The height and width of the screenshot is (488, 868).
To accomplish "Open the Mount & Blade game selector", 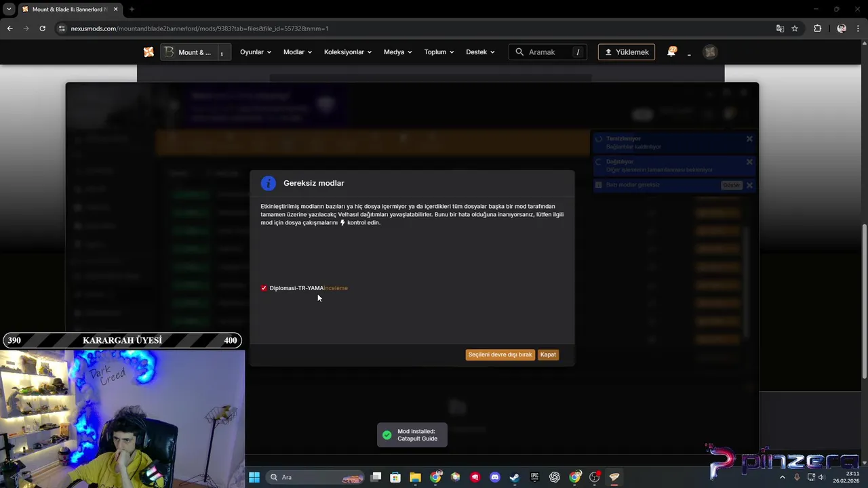I will pos(195,52).
